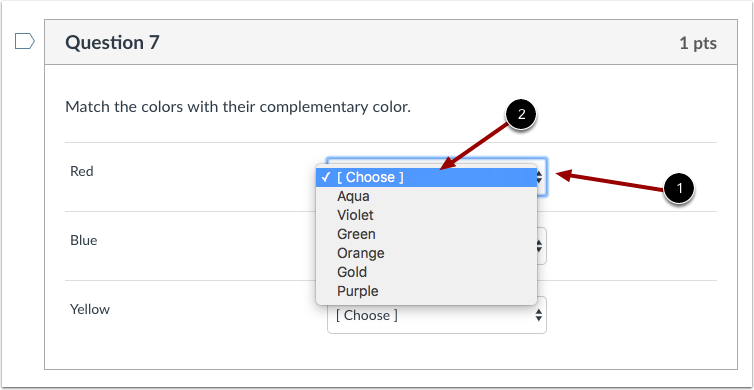Open the Blue row dropdown arrows

pyautogui.click(x=540, y=246)
